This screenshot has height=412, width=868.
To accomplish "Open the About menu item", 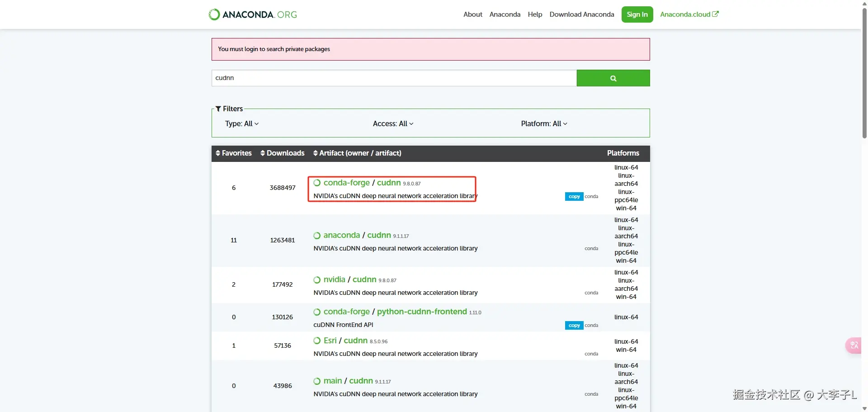I will coord(473,14).
